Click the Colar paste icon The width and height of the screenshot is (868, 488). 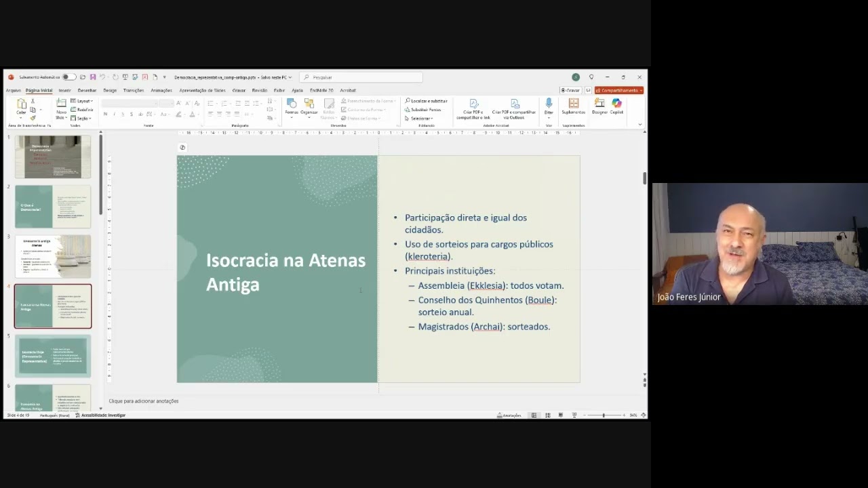point(22,105)
